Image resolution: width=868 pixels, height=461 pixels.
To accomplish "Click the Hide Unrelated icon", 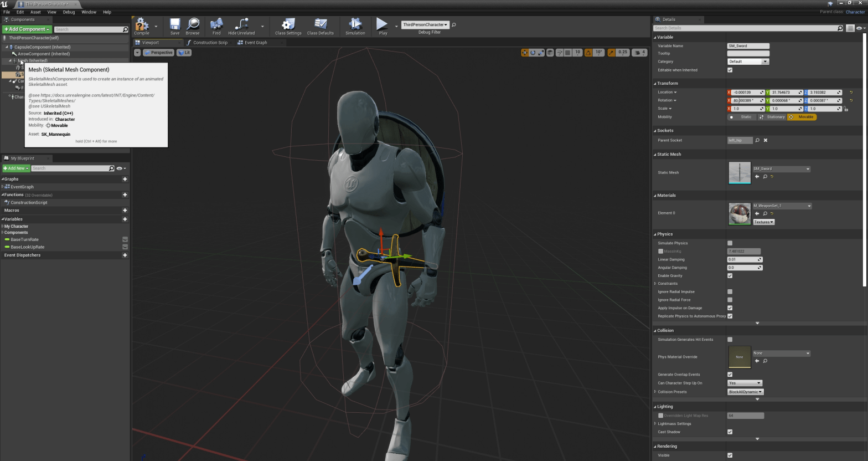I will pyautogui.click(x=241, y=25).
